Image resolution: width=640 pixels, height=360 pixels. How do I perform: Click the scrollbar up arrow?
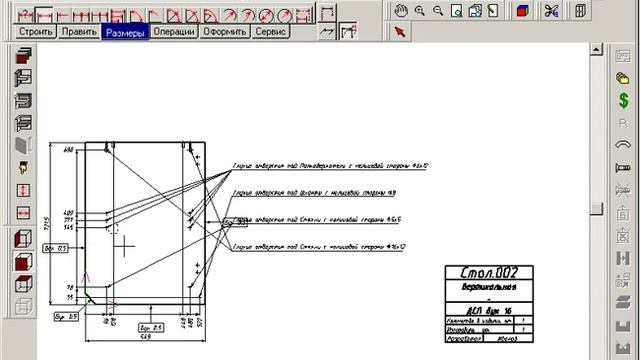pos(596,49)
